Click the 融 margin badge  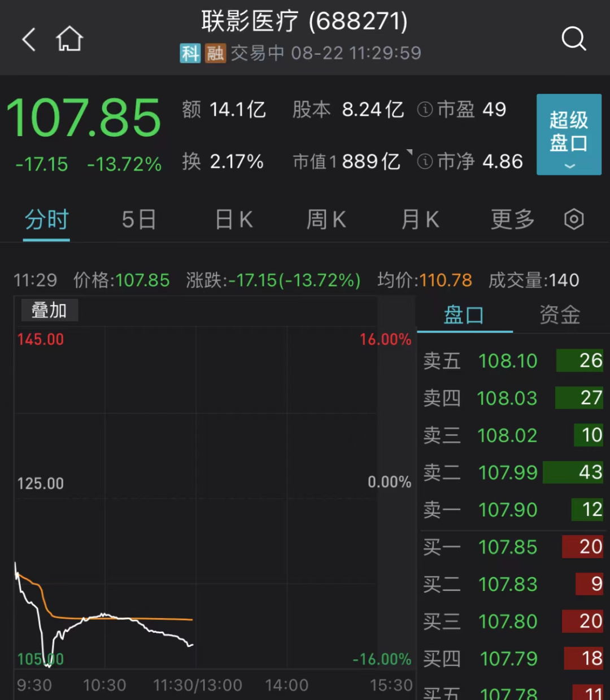[x=215, y=54]
